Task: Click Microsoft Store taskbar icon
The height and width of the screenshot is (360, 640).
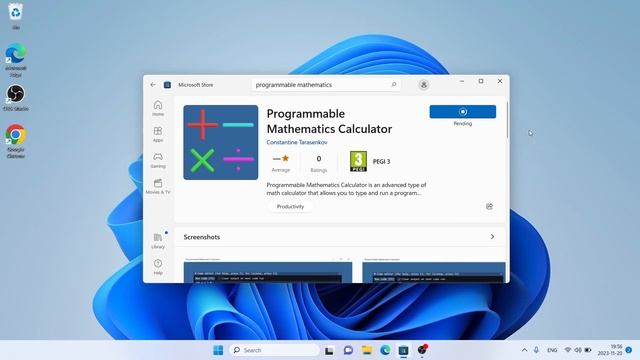Action: pyautogui.click(x=403, y=350)
